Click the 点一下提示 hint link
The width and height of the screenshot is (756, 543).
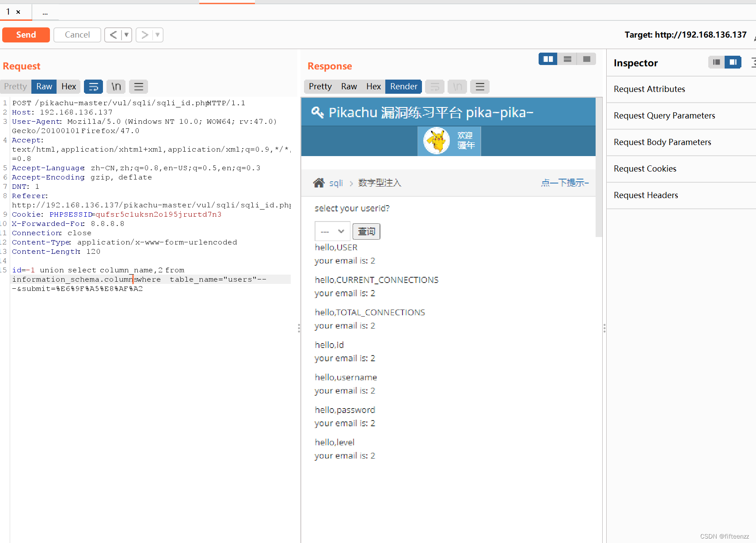[565, 183]
